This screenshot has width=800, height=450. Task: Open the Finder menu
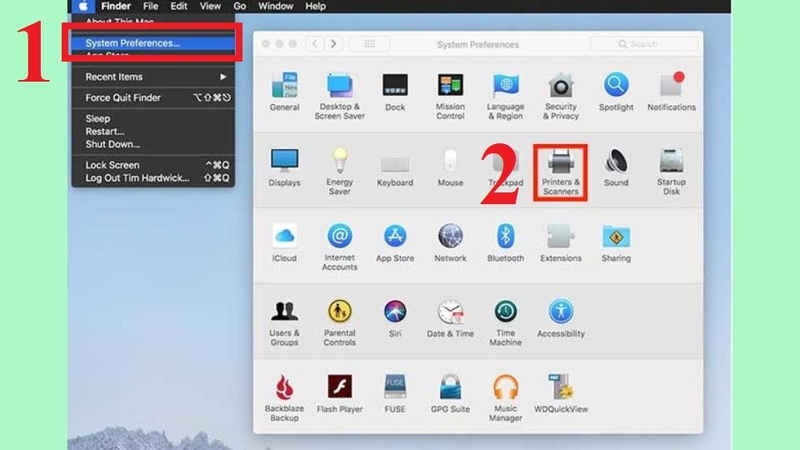(x=116, y=6)
